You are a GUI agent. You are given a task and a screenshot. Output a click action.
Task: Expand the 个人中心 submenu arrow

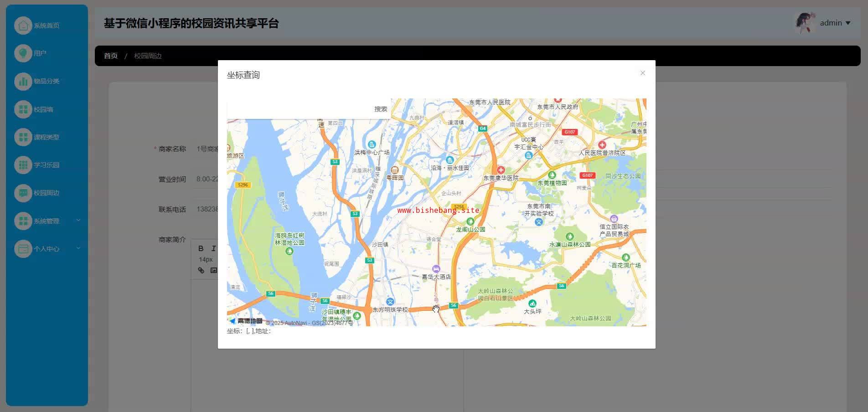[x=78, y=248]
